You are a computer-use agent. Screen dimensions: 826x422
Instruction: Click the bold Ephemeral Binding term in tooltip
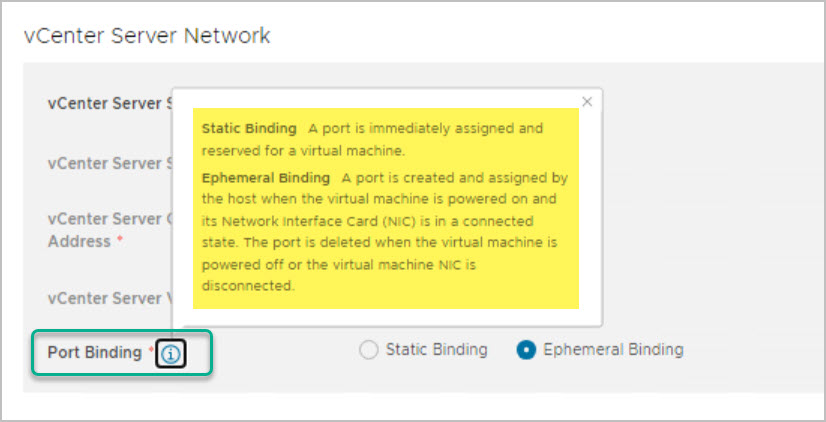pyautogui.click(x=266, y=177)
